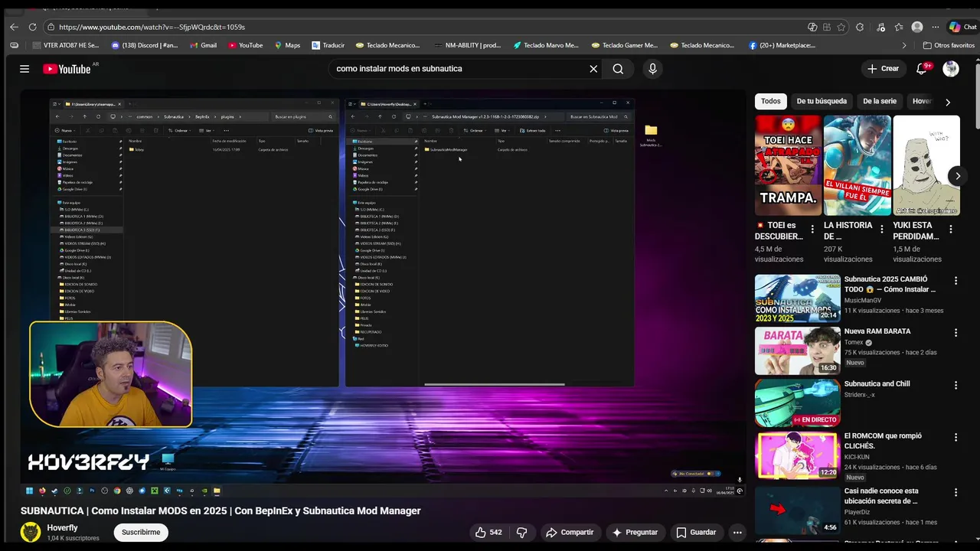Open the Marketplace bookmark

(782, 45)
